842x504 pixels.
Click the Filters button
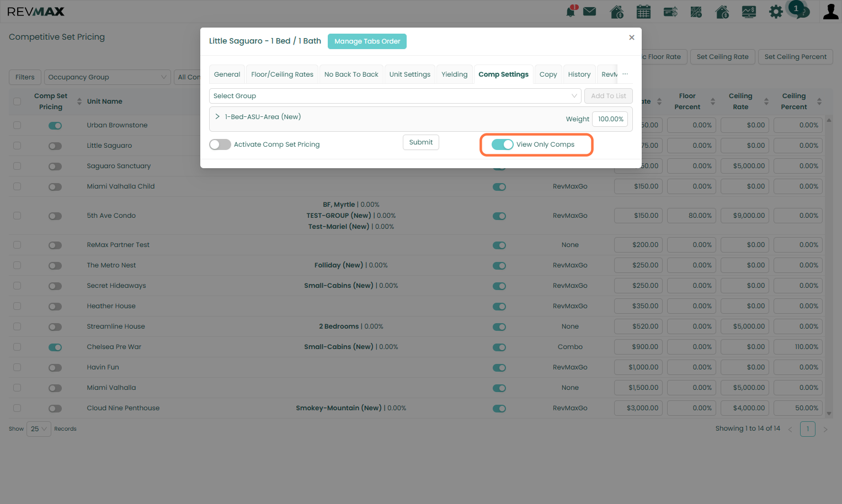25,77
